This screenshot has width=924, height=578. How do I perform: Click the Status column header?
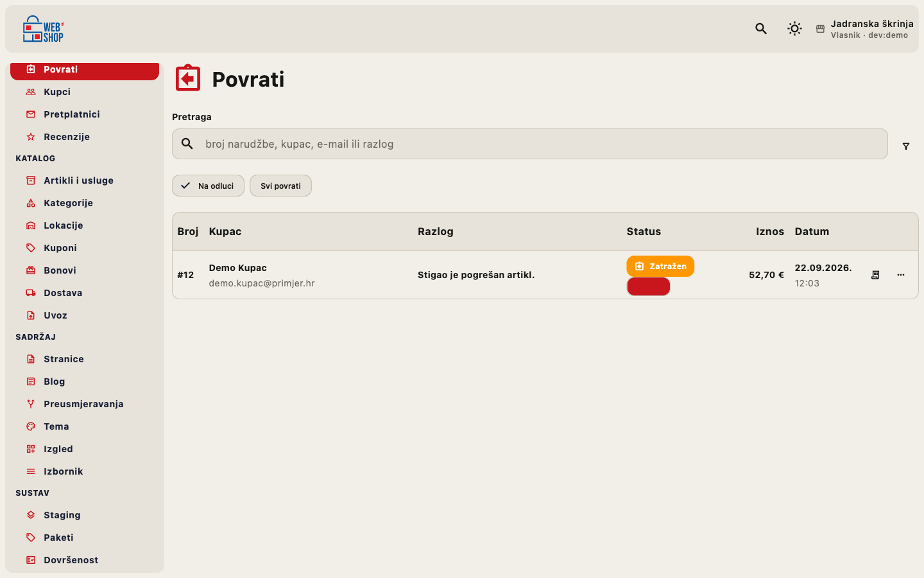644,232
